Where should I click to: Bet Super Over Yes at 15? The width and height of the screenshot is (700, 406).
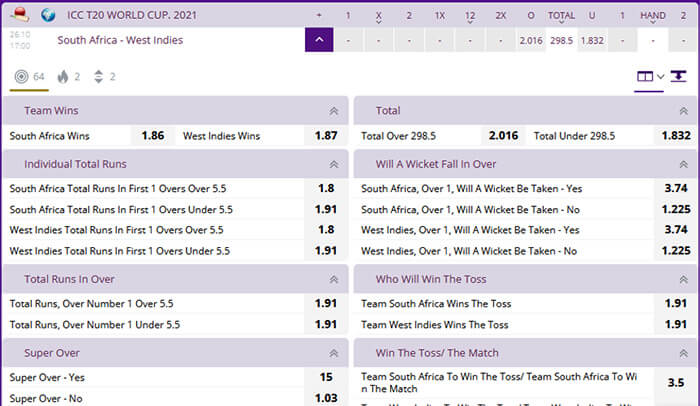pos(326,377)
